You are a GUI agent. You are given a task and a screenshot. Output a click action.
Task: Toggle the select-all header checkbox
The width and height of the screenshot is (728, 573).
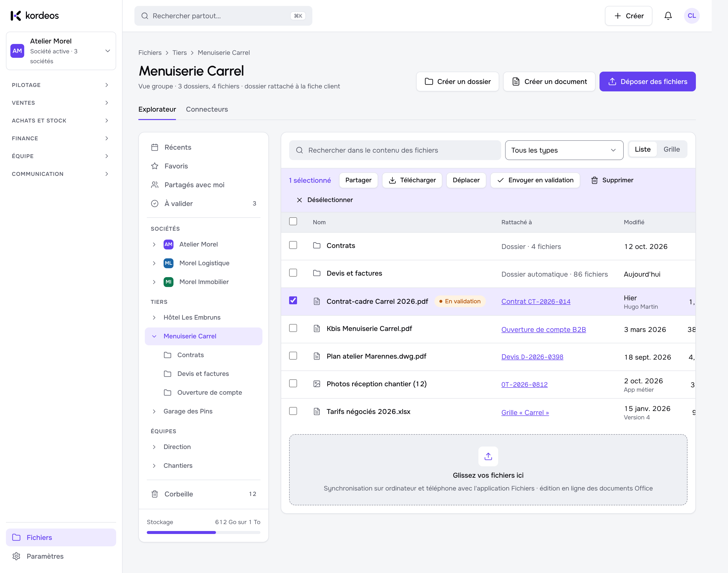293,221
